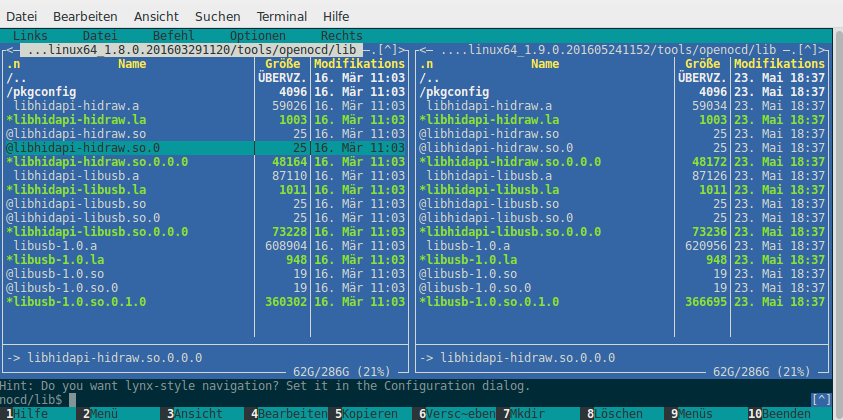Click the right panel [^] history list indicator

[815, 50]
